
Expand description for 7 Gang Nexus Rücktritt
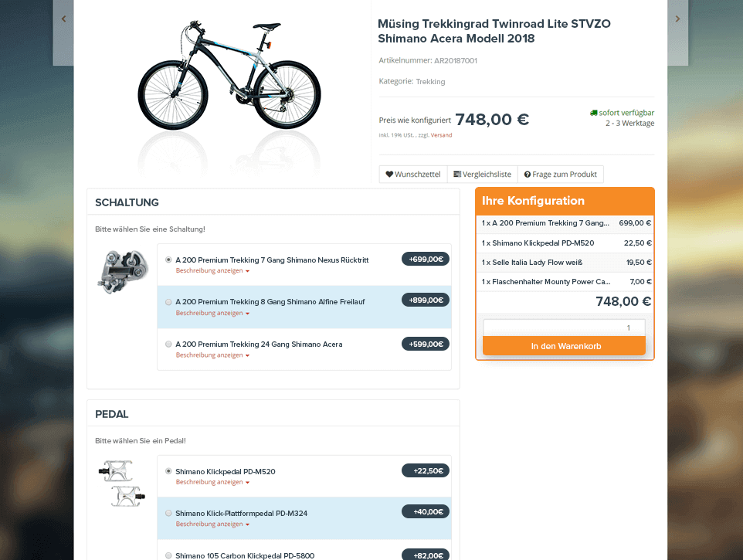(x=212, y=271)
